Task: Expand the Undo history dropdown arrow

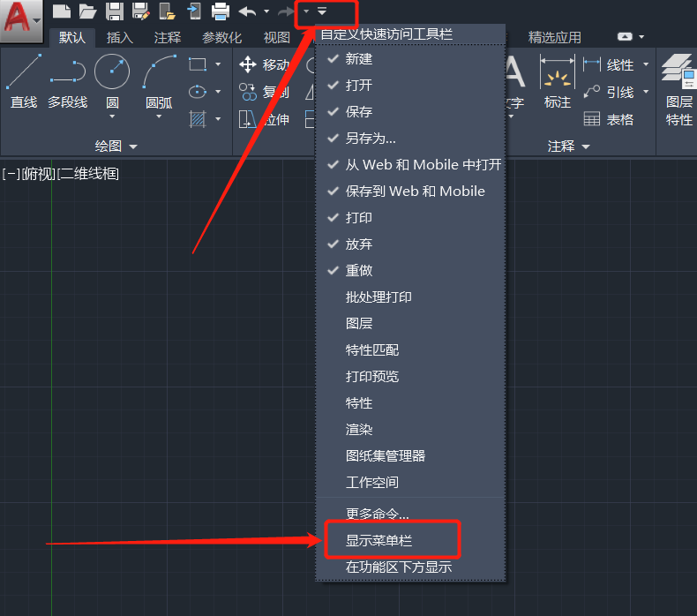Action: point(266,11)
